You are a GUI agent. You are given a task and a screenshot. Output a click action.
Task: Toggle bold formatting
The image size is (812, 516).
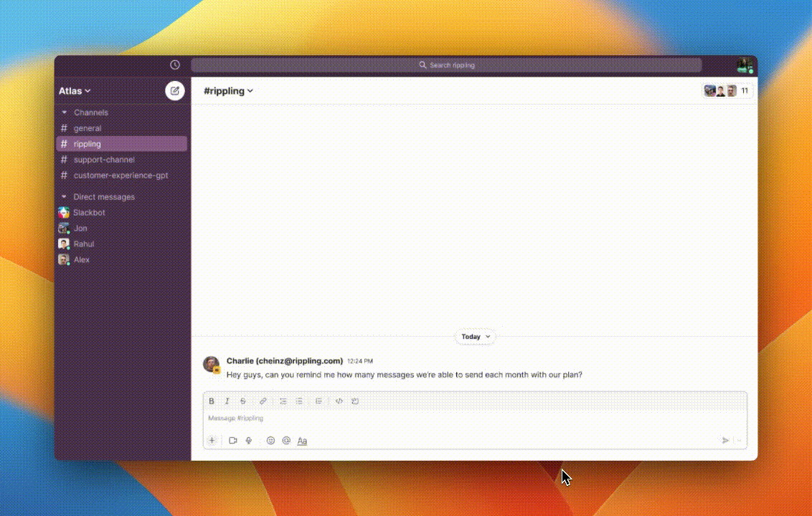click(212, 401)
